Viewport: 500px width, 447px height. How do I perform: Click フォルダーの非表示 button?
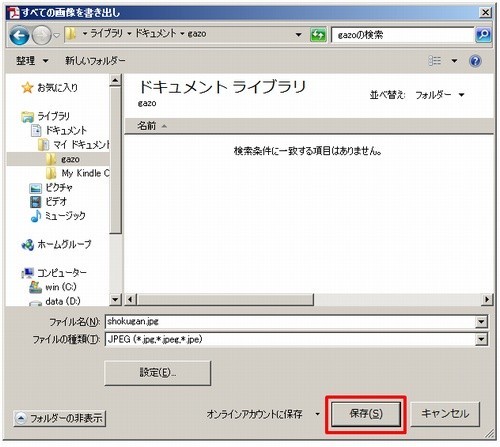[x=60, y=418]
